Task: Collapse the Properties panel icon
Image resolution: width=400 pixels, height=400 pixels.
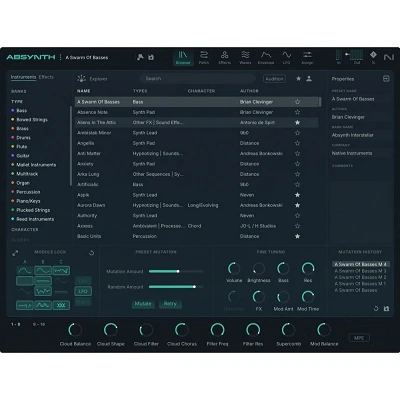Action: 386,79
